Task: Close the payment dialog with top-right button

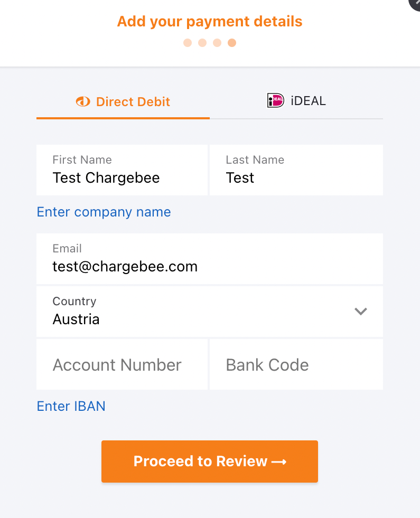Action: [x=415, y=3]
